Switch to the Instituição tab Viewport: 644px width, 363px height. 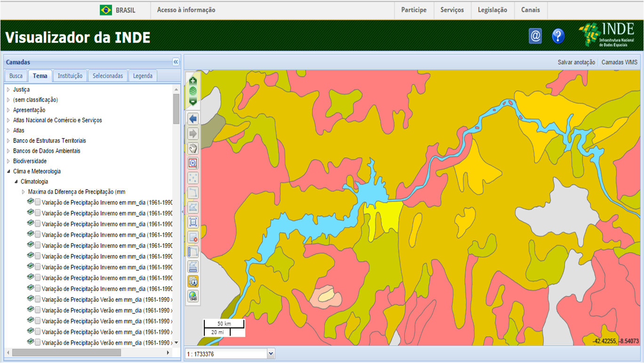point(70,76)
